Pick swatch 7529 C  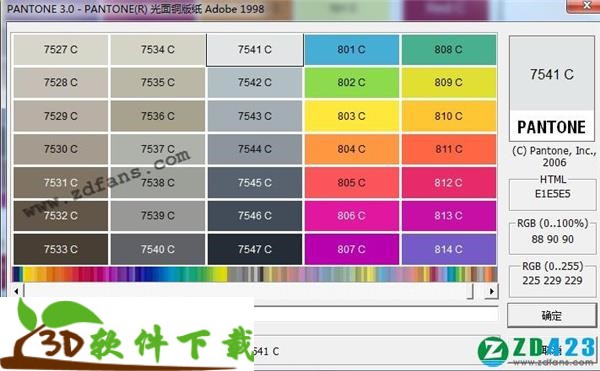[x=60, y=116]
